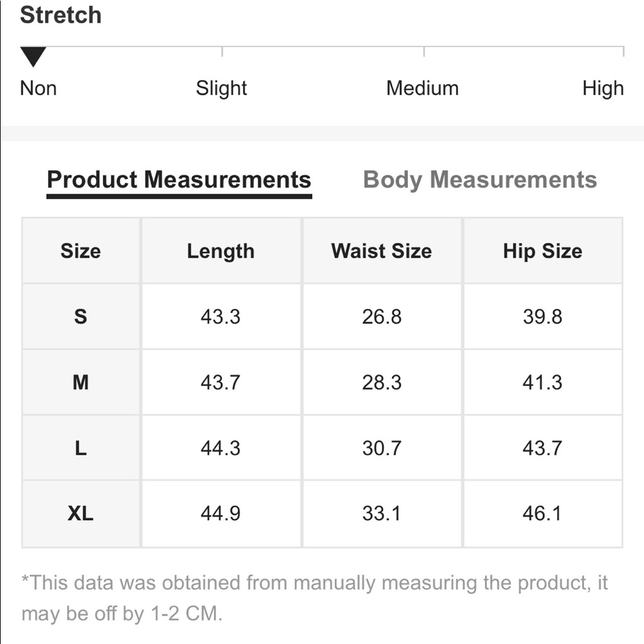Screen dimensions: 644x644
Task: Select the 43.3 length cell
Action: (221, 317)
